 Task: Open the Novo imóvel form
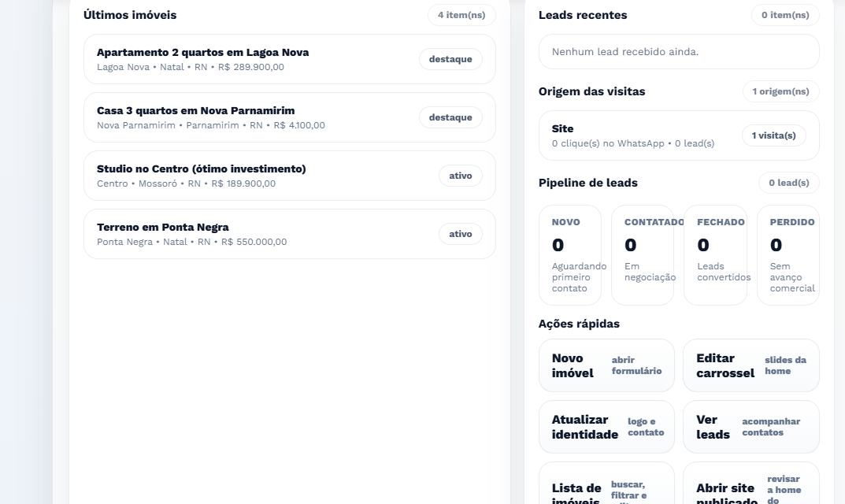(606, 365)
